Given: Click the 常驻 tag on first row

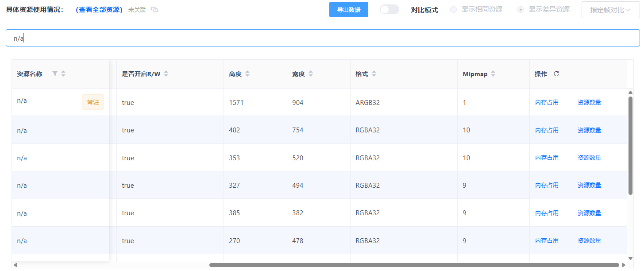Looking at the screenshot, I should (93, 102).
